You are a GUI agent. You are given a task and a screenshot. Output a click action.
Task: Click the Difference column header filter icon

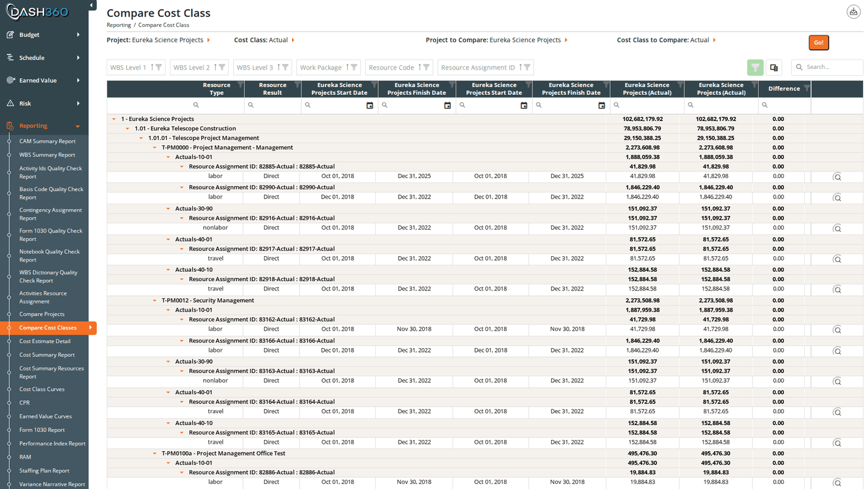pyautogui.click(x=806, y=89)
